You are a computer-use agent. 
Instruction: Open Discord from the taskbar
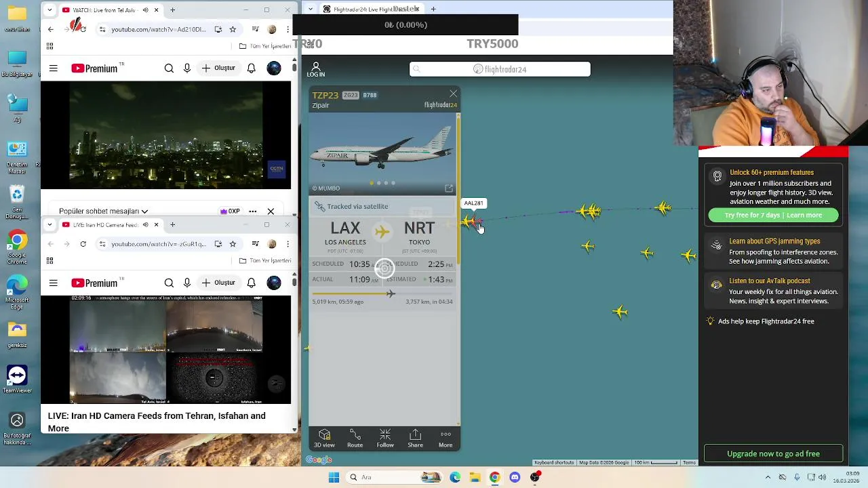click(515, 477)
